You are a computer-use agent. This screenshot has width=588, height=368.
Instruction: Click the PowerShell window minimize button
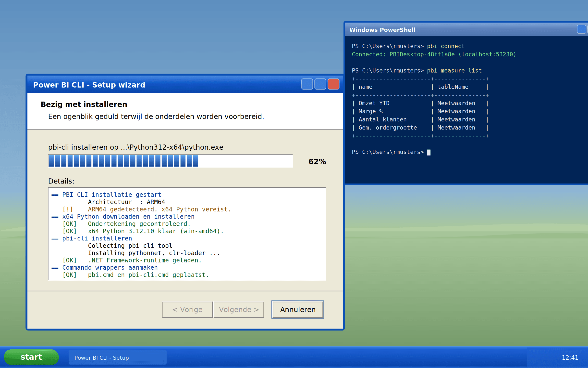click(581, 29)
